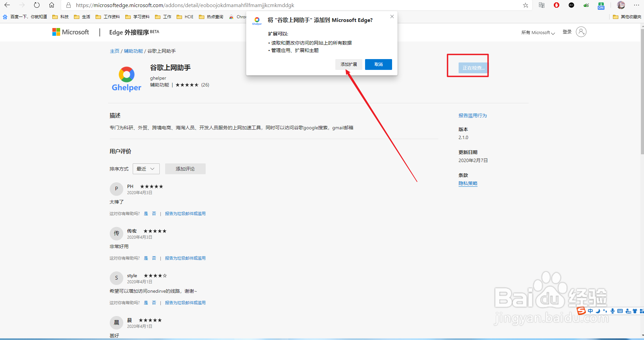Click the 谷歌上网助手 title text

click(x=170, y=68)
